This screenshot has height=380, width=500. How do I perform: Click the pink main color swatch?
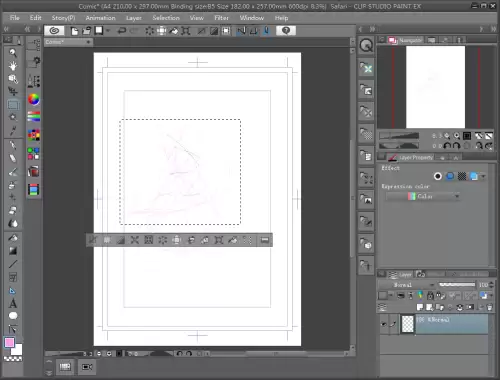[x=9, y=342]
